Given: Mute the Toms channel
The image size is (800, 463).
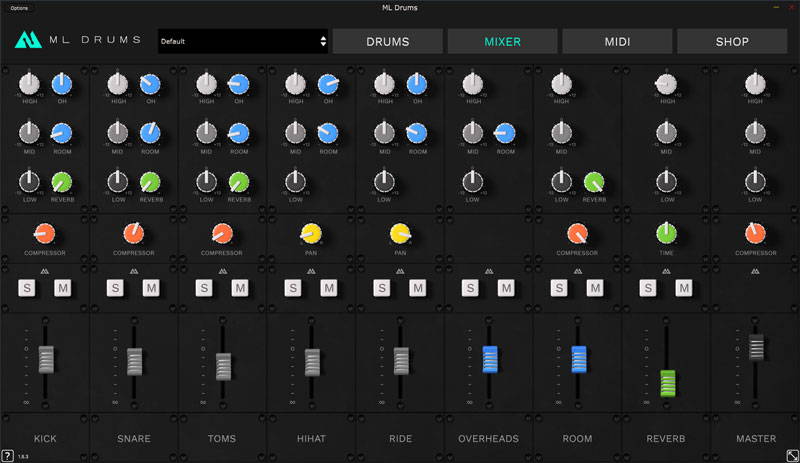Looking at the screenshot, I should tap(240, 288).
